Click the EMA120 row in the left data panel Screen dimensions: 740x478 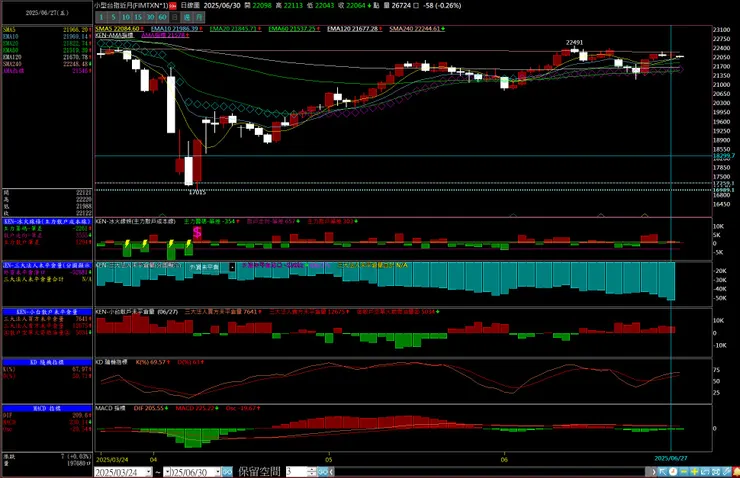[x=47, y=57]
